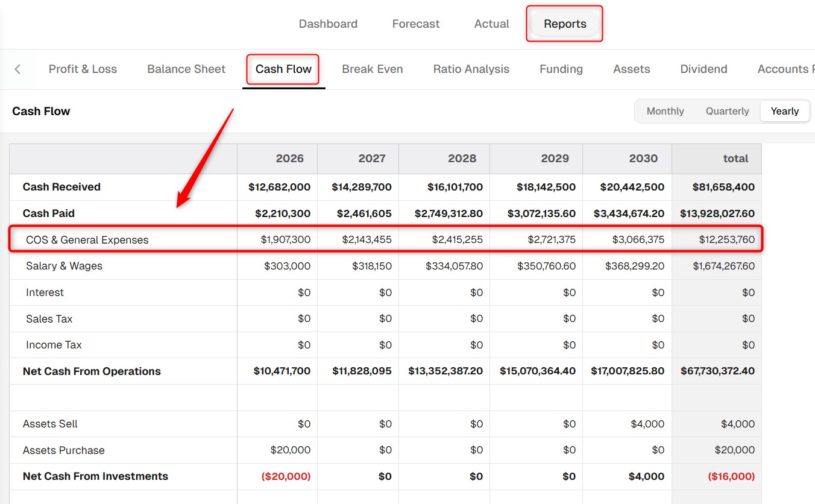815x504 pixels.
Task: Switch the view to Monthly
Action: (x=666, y=112)
